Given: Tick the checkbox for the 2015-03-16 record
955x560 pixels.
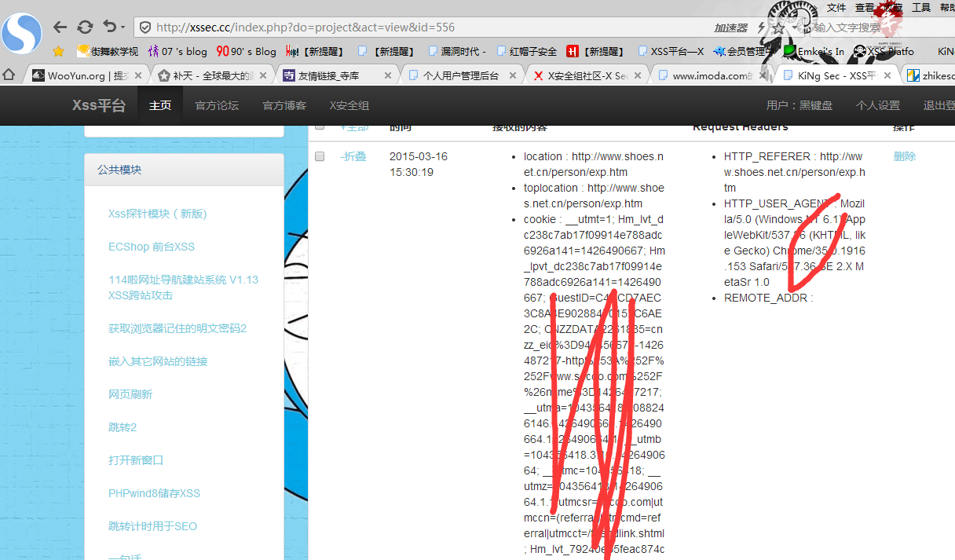Looking at the screenshot, I should (x=320, y=156).
